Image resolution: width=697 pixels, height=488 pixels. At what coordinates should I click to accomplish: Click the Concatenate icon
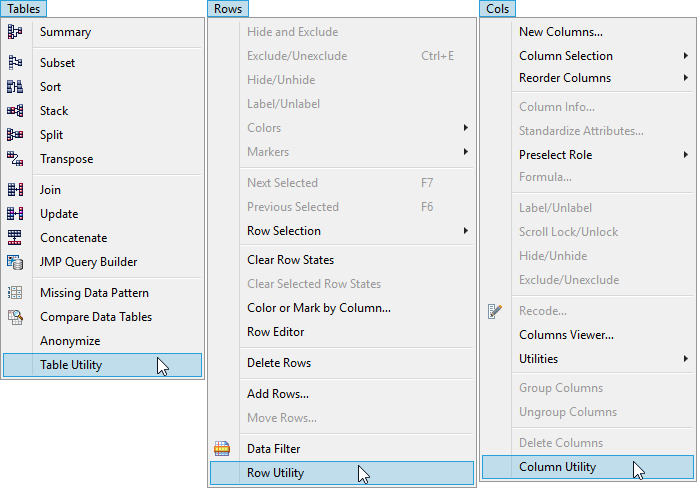15,238
